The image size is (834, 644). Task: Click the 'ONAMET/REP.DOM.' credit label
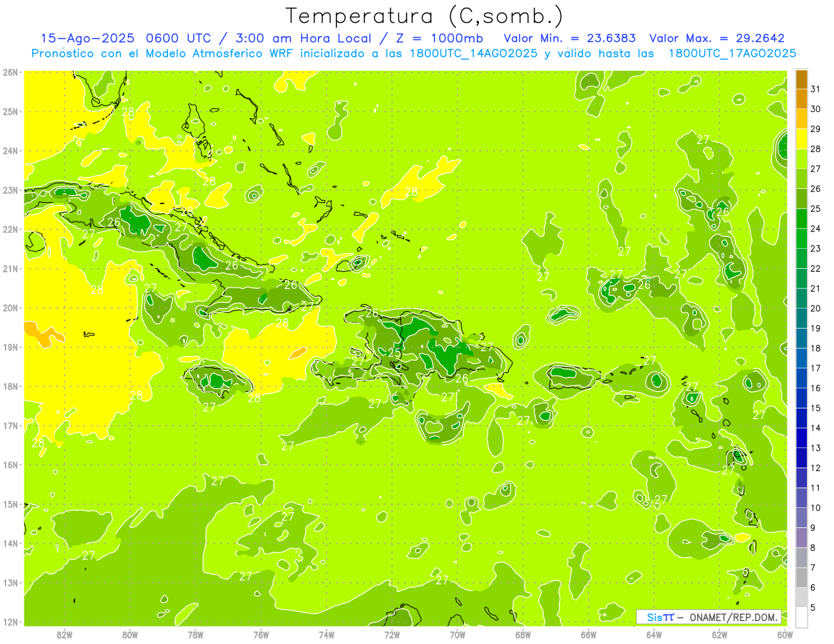[734, 617]
